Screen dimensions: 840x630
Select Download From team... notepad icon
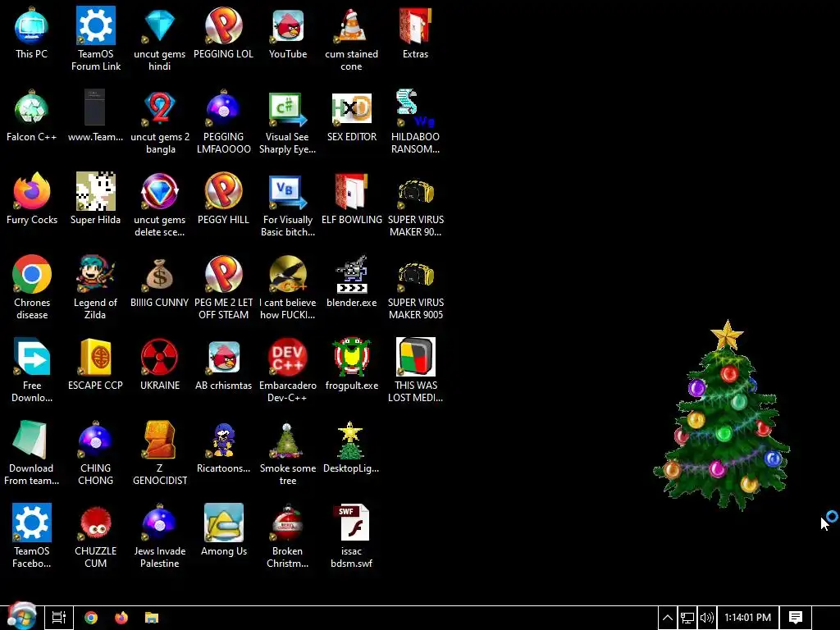click(32, 440)
